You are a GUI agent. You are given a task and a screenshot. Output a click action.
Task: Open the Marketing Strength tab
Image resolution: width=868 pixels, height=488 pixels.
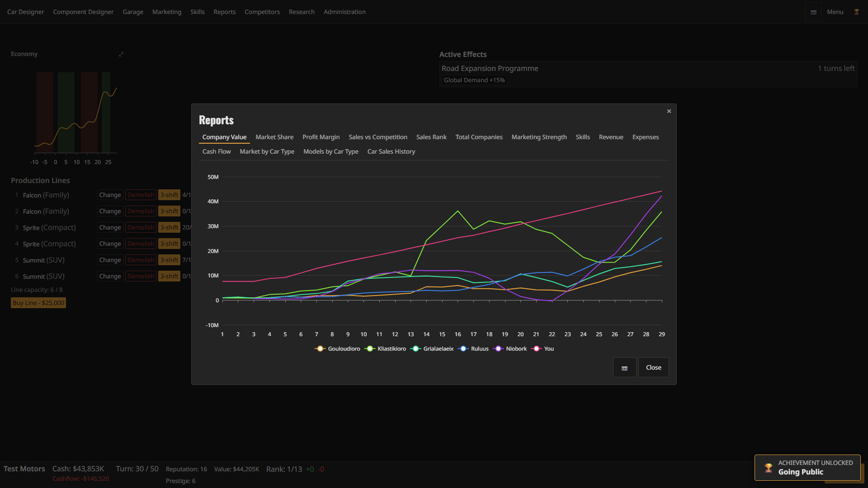coord(539,137)
